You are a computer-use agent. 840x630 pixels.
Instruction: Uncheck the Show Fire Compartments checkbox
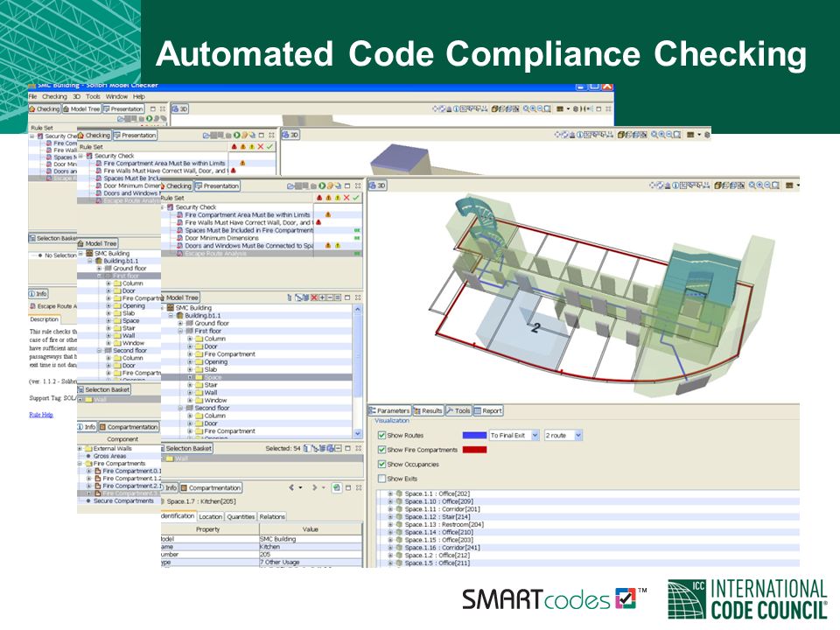(381, 450)
